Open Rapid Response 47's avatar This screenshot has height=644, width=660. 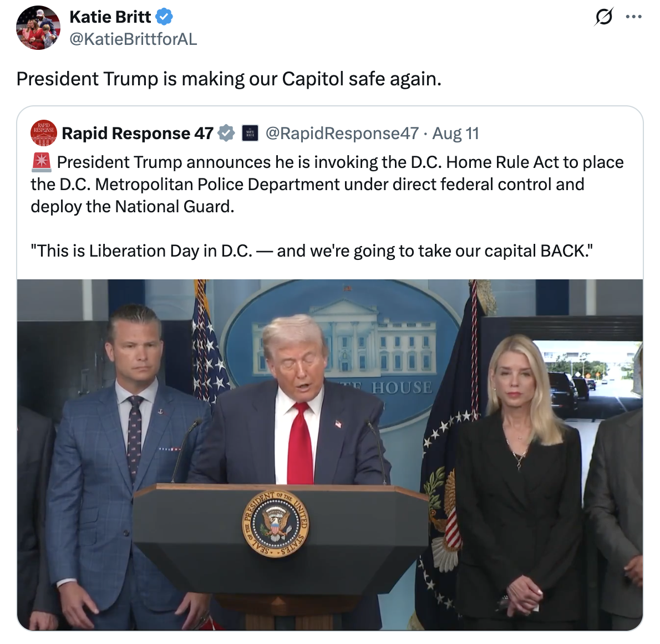pyautogui.click(x=44, y=133)
